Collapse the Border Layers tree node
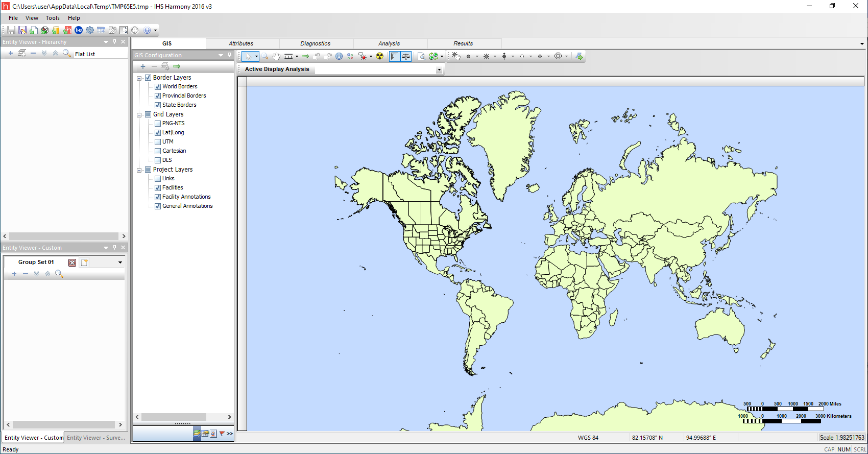 point(139,78)
